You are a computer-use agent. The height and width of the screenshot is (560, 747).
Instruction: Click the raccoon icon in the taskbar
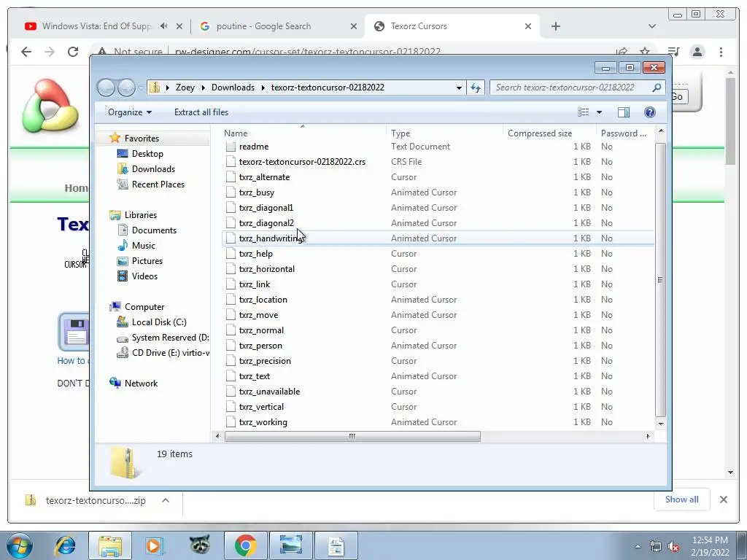click(x=200, y=545)
